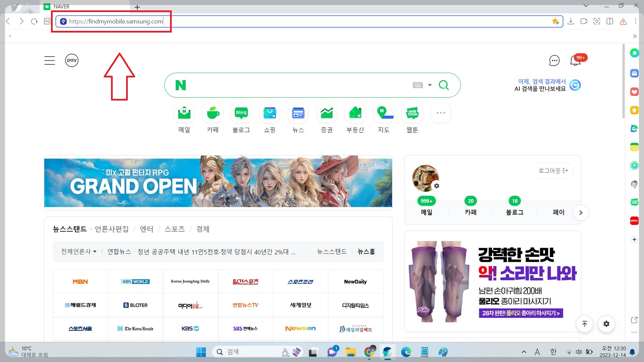Open the Naver Pay icon

[x=72, y=60]
